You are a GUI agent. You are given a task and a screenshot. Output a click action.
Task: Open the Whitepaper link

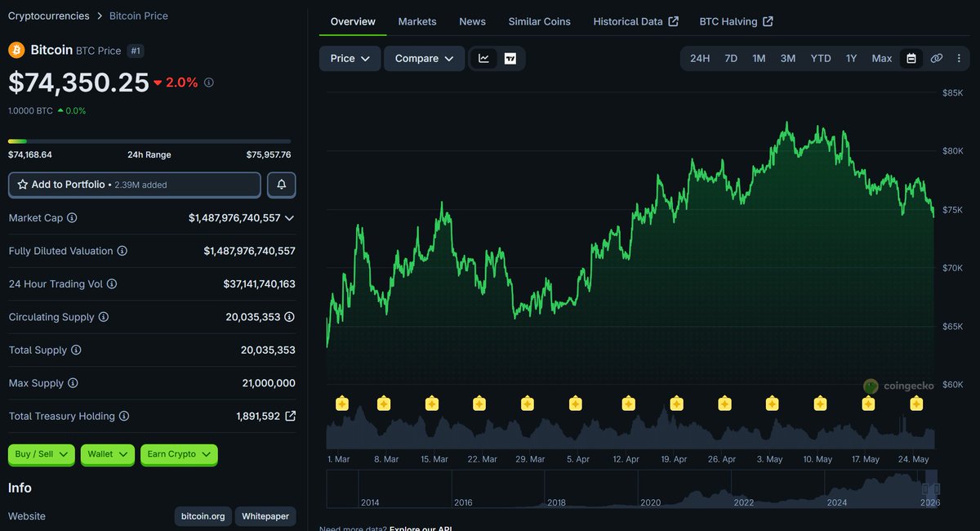(x=265, y=516)
